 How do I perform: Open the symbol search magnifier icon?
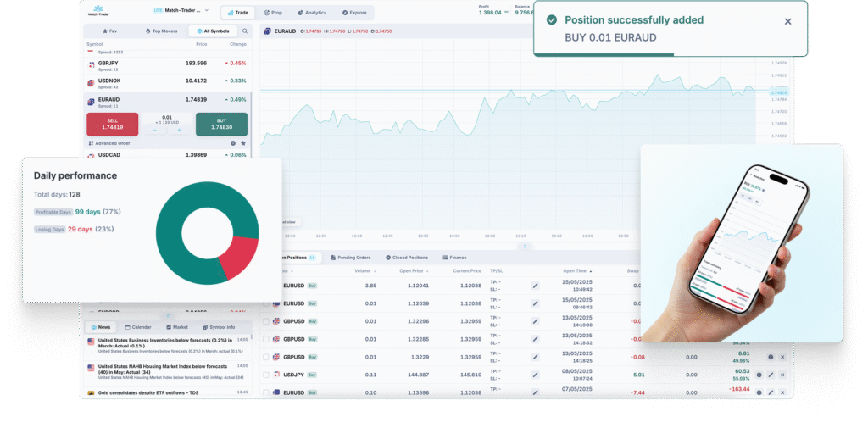[245, 31]
